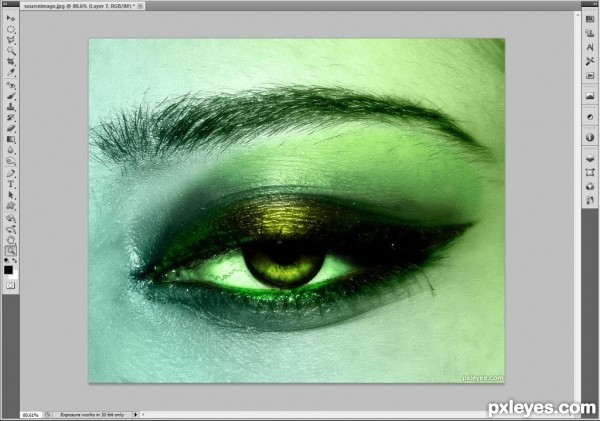The height and width of the screenshot is (421, 600).
Task: Select the 3D Orbit camera tool
Action: pyautogui.click(x=11, y=229)
